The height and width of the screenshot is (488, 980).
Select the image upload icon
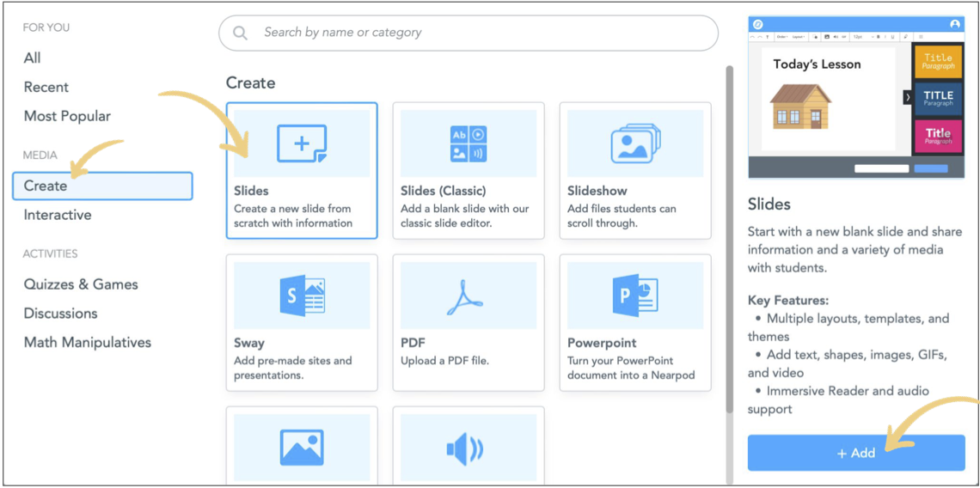point(302,448)
